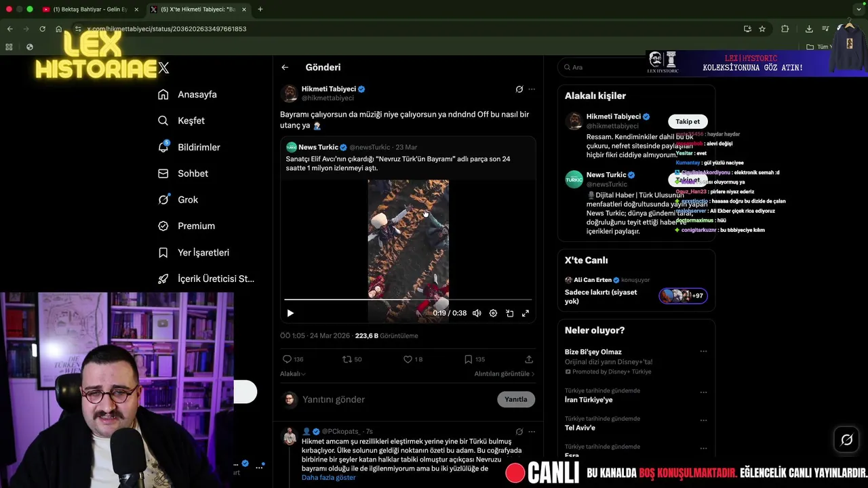This screenshot has height=488, width=868.
Task: Share the post via upload icon
Action: tap(529, 359)
